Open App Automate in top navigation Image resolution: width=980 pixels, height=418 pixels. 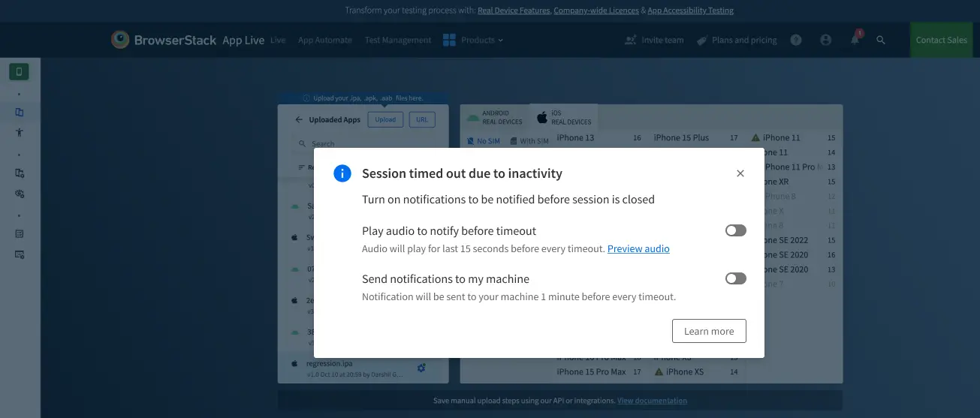(x=324, y=40)
